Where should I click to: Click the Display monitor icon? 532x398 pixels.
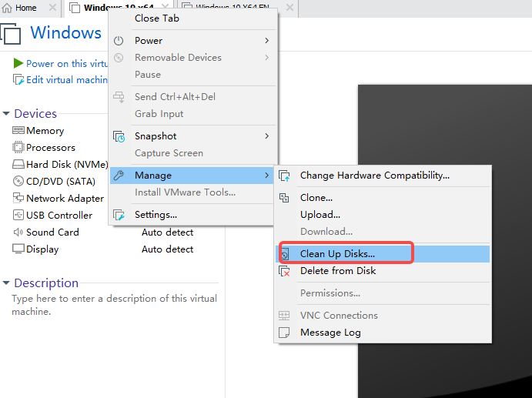coord(18,249)
